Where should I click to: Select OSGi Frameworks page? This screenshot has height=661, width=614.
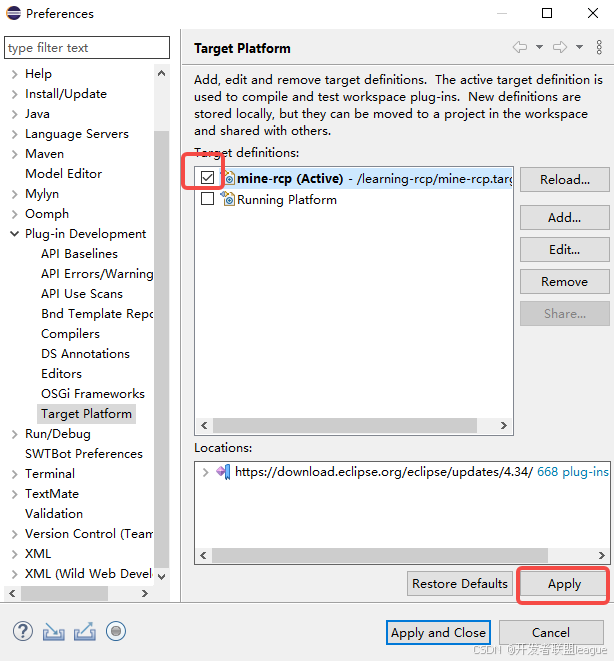coord(93,394)
